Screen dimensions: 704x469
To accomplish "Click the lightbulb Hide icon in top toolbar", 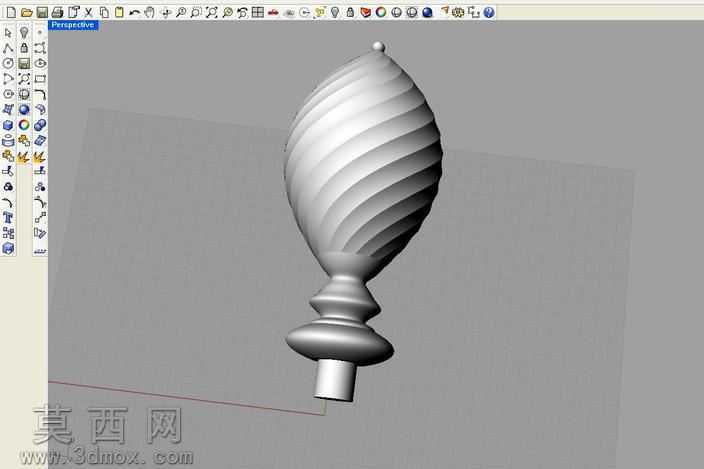I will point(334,12).
